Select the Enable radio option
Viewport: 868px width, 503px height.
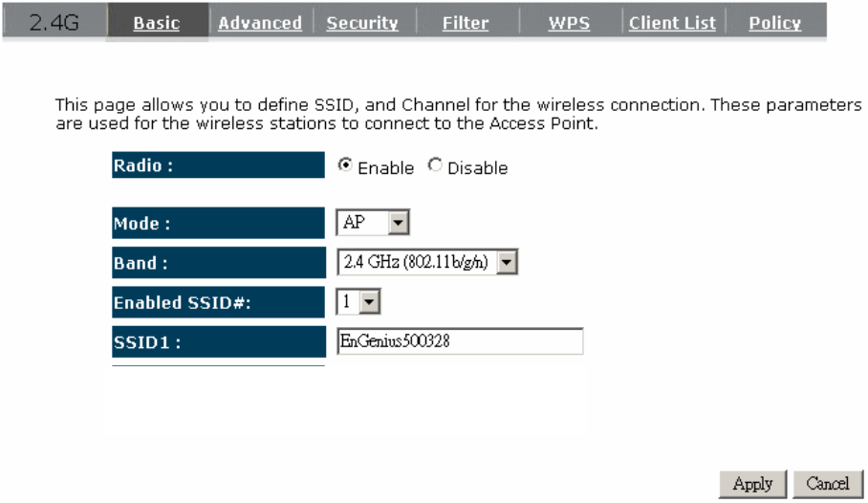pyautogui.click(x=345, y=166)
